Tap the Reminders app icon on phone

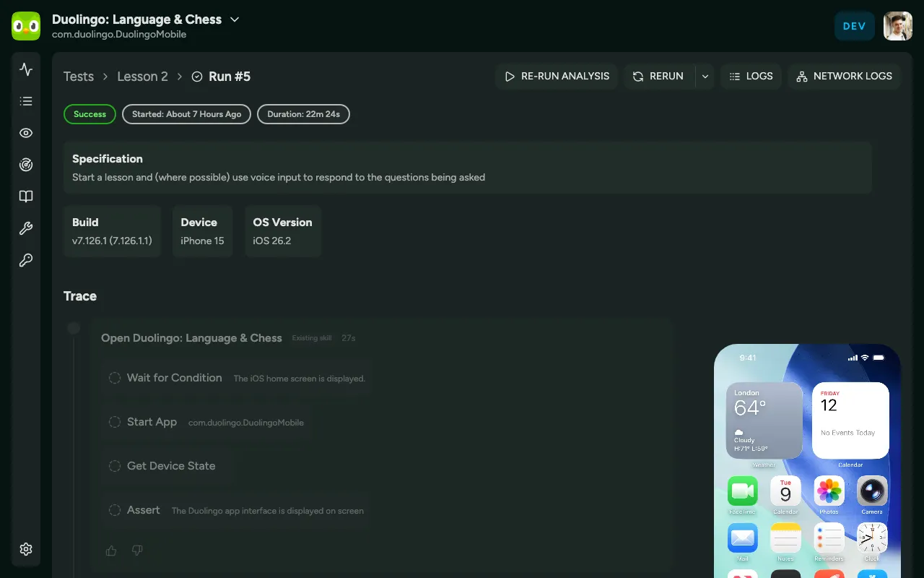[x=829, y=538]
